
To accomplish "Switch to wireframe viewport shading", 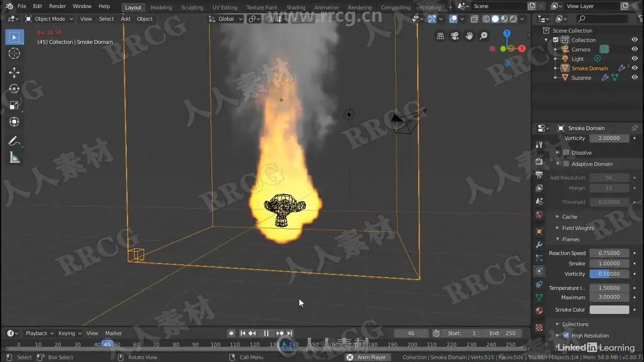I will coord(486,19).
